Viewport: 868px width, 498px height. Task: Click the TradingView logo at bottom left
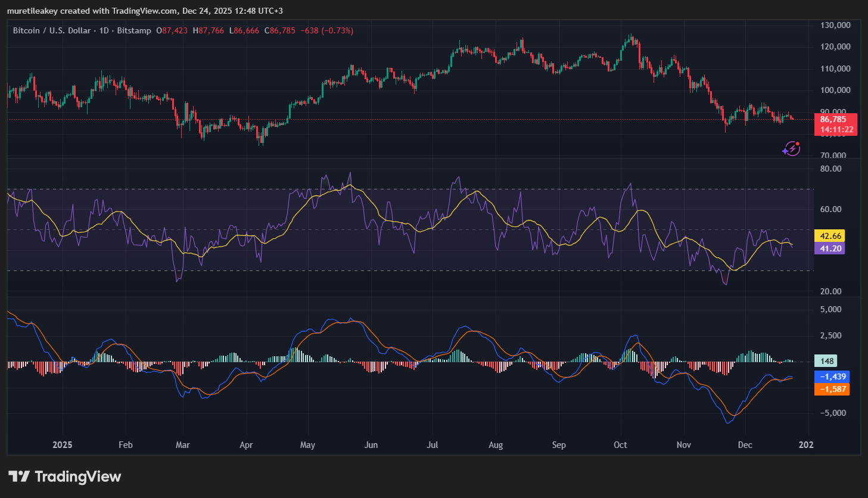tap(64, 477)
